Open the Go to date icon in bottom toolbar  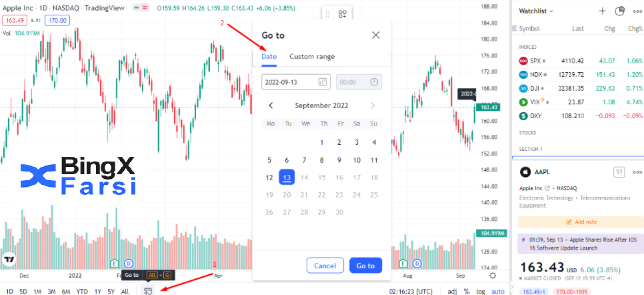[x=148, y=291]
